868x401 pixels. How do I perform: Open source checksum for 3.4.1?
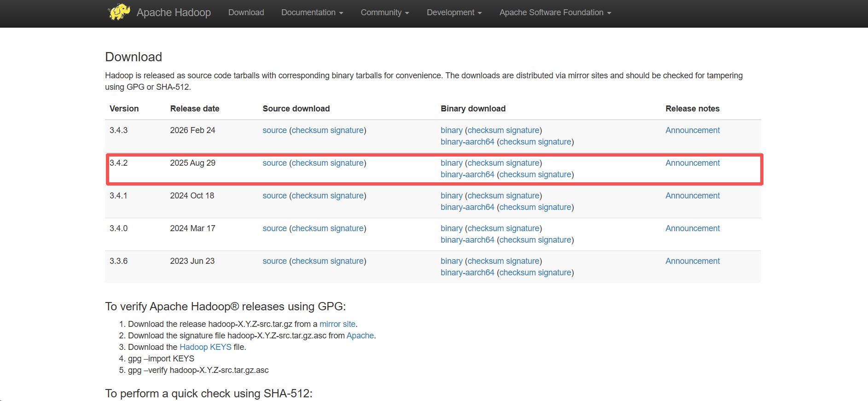tap(310, 196)
